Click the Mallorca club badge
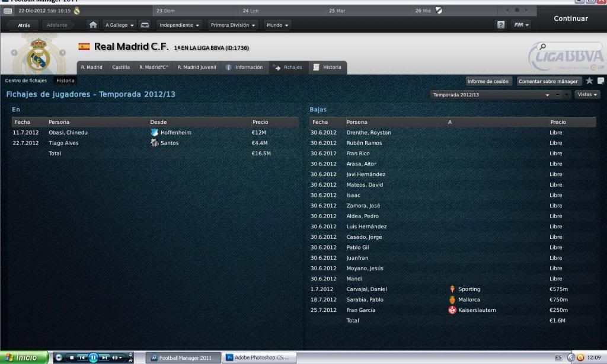Viewport: 607px width, 364px height. 452,300
